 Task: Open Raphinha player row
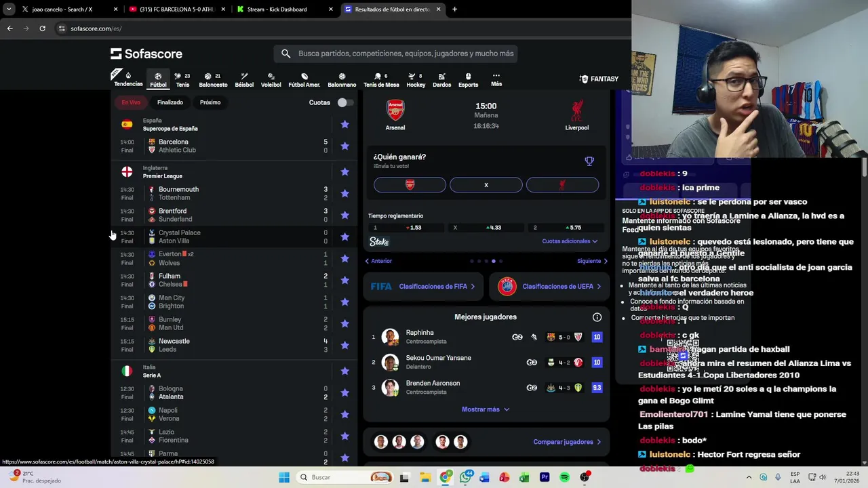tap(486, 337)
